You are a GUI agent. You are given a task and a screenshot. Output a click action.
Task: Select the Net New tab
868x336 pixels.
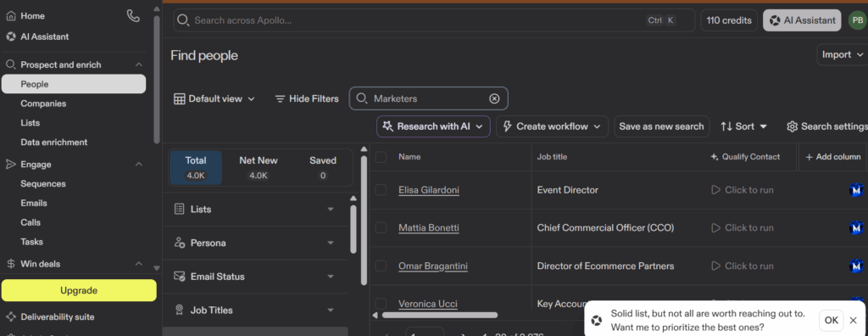point(259,167)
